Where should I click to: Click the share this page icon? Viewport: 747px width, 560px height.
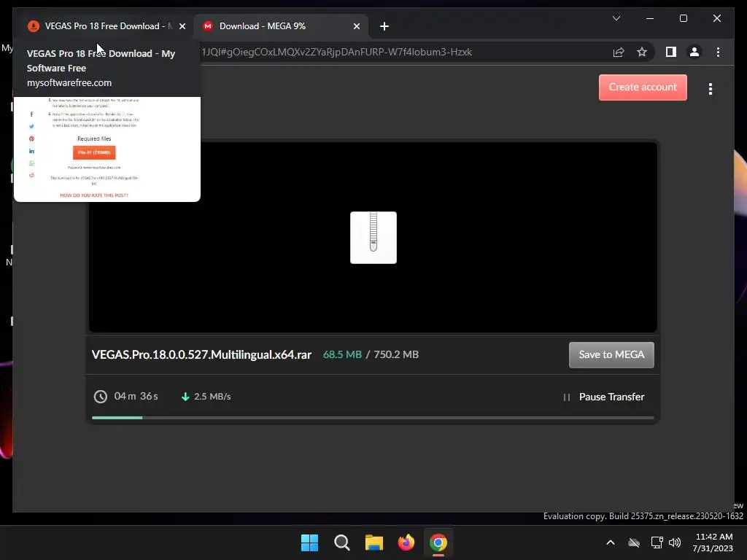619,52
